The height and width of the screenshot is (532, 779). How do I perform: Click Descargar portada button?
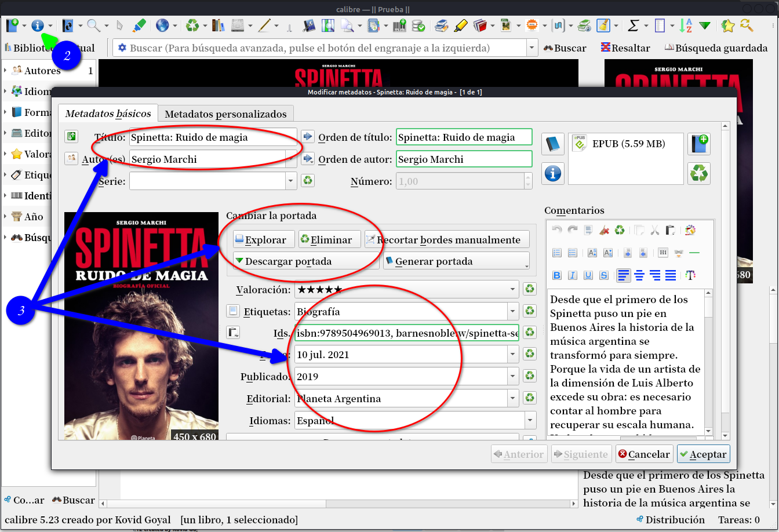click(306, 261)
